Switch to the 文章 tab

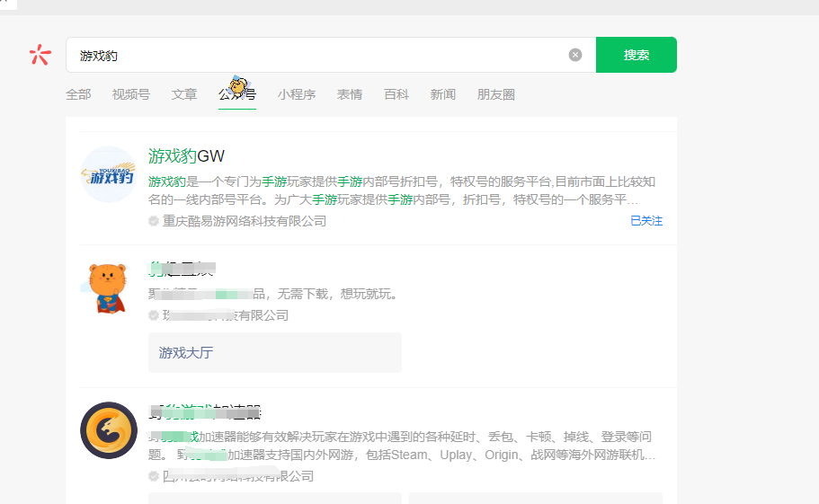[x=184, y=94]
